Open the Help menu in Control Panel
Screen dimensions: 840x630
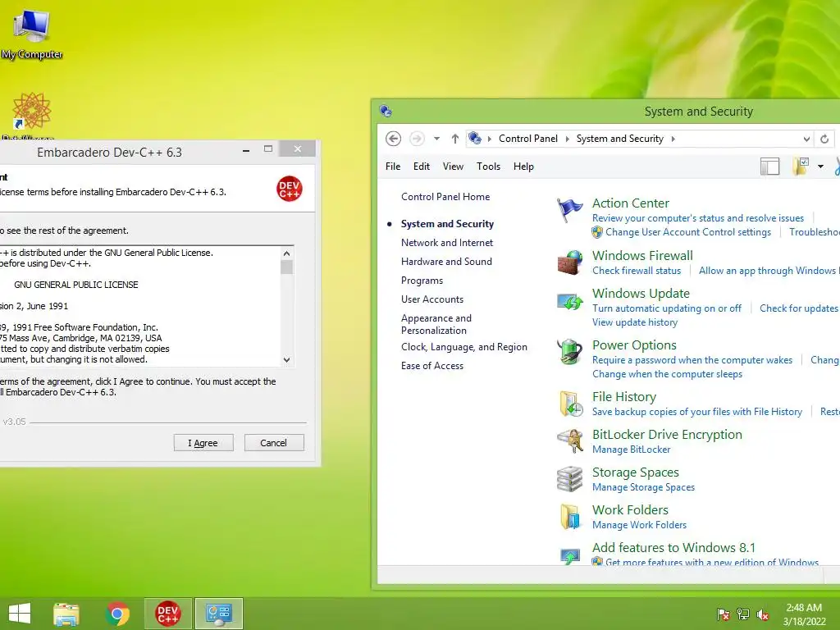(x=523, y=167)
